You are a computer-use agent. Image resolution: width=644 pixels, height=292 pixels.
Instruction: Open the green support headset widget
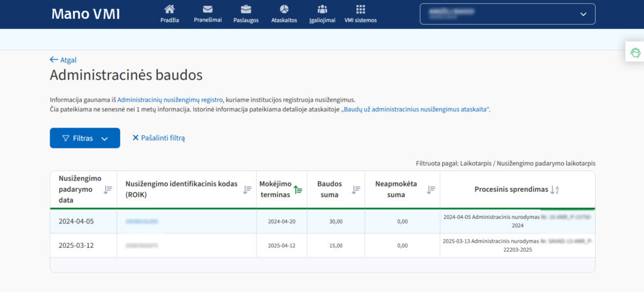(x=635, y=52)
